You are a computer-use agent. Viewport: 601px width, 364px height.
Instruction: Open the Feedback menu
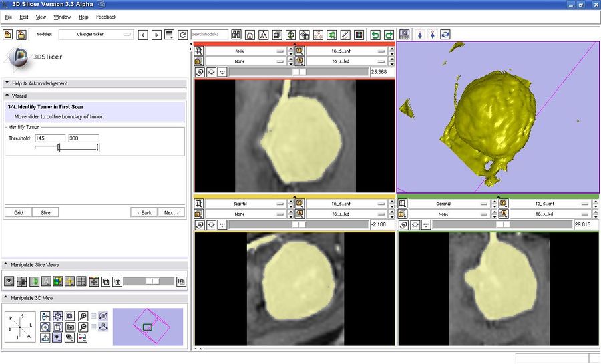106,17
